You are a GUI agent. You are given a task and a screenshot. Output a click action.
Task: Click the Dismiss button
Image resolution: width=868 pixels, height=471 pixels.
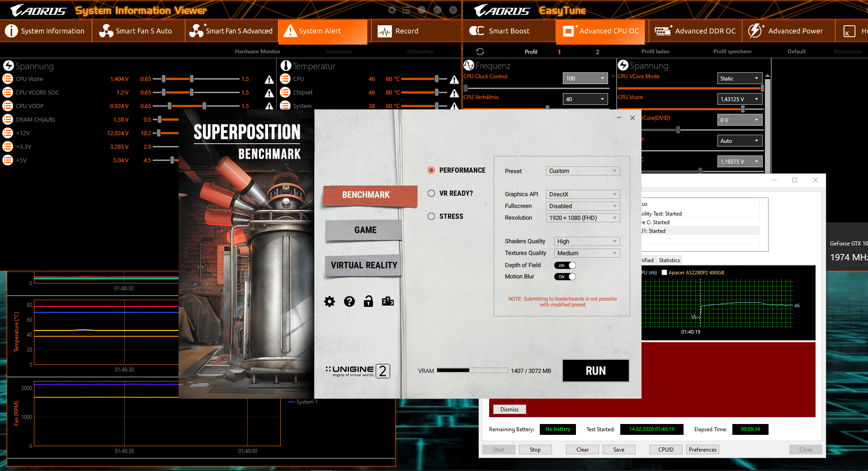coord(509,409)
